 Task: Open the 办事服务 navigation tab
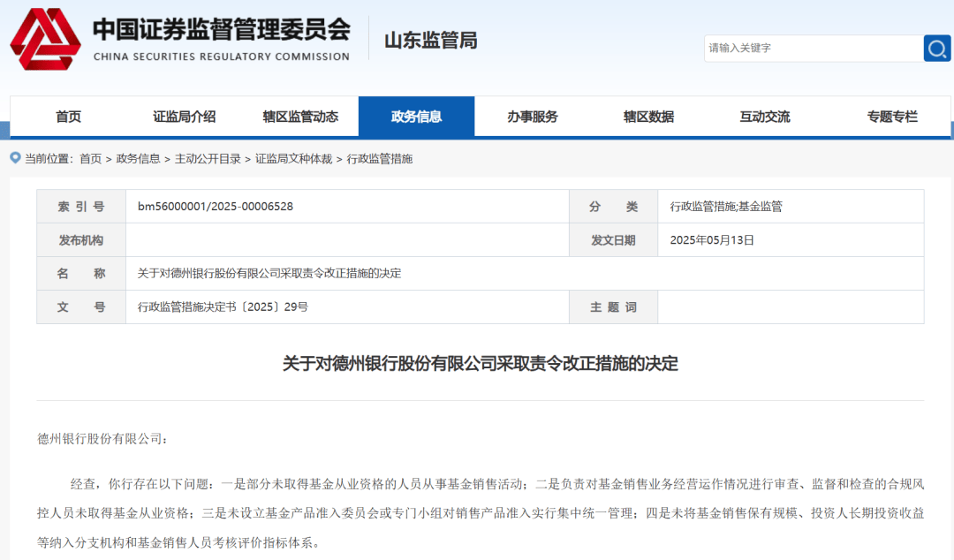[533, 117]
